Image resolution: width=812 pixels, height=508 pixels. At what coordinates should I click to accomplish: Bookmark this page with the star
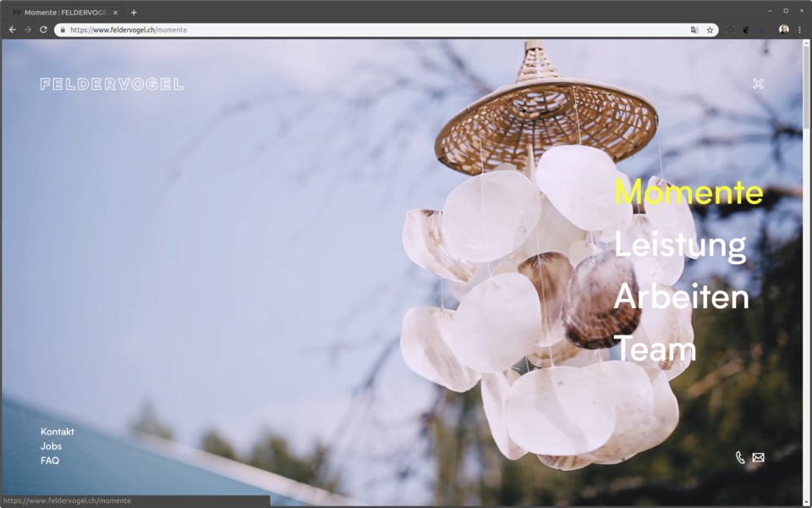click(710, 30)
